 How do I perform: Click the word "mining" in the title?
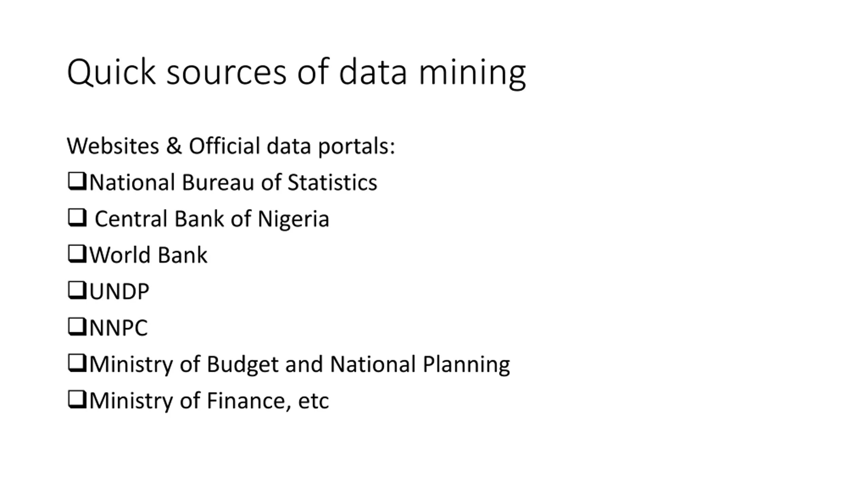[472, 73]
